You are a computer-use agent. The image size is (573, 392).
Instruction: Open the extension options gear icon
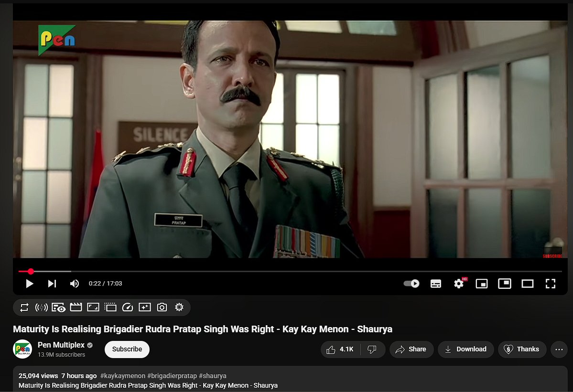(x=179, y=307)
